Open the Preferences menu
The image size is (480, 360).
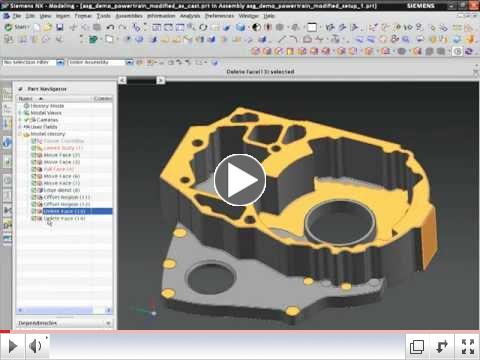pos(219,16)
